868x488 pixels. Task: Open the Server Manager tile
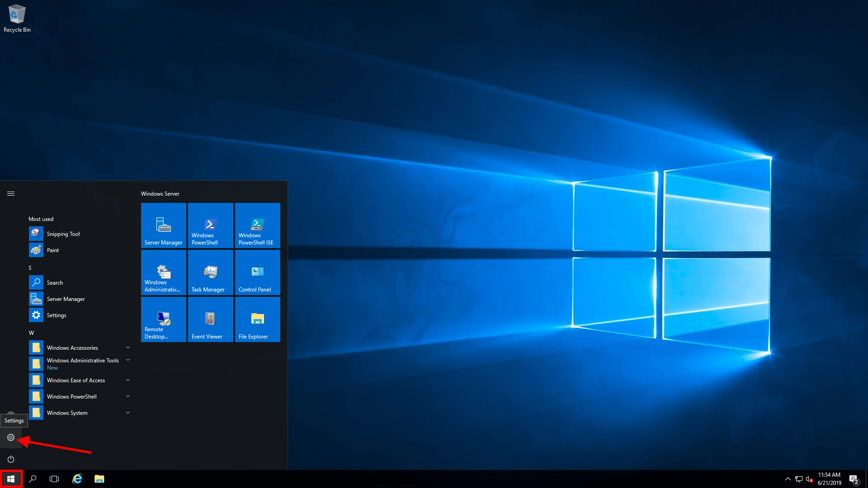pos(163,225)
